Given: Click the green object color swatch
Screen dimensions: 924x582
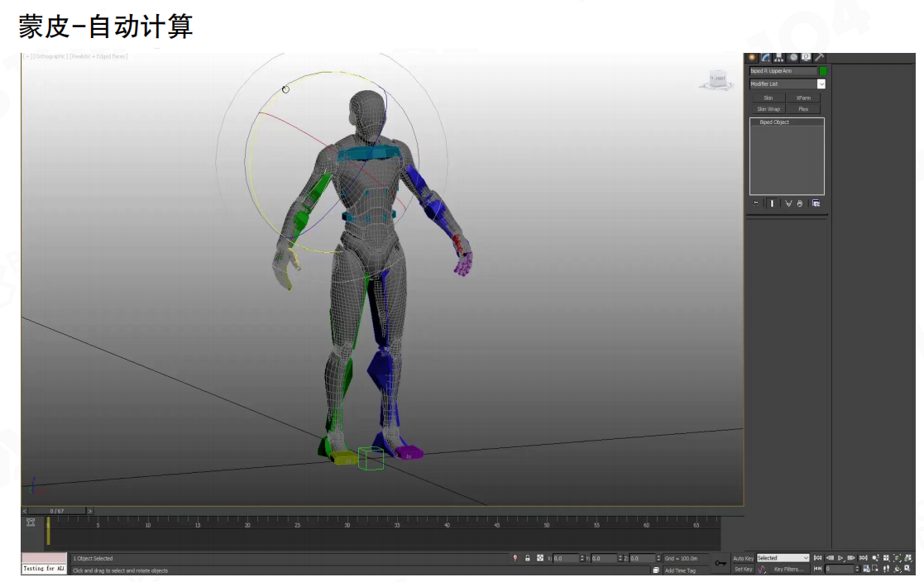Looking at the screenshot, I should click(823, 71).
